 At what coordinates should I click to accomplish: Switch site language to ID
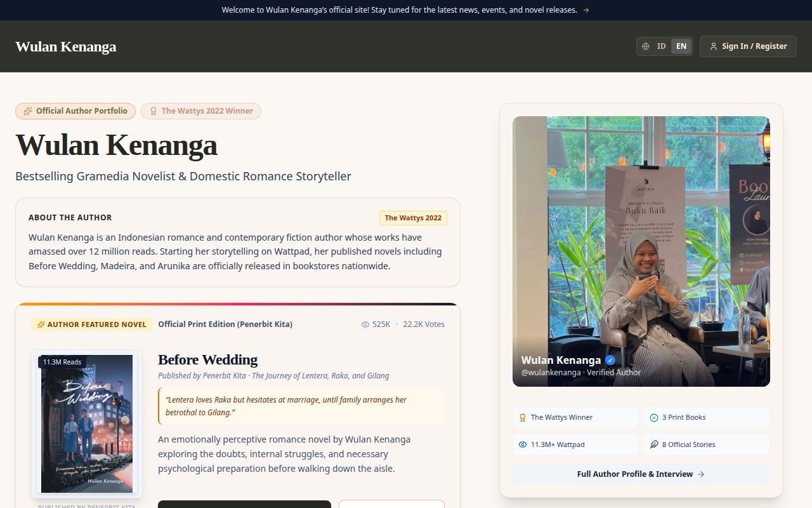tap(661, 46)
